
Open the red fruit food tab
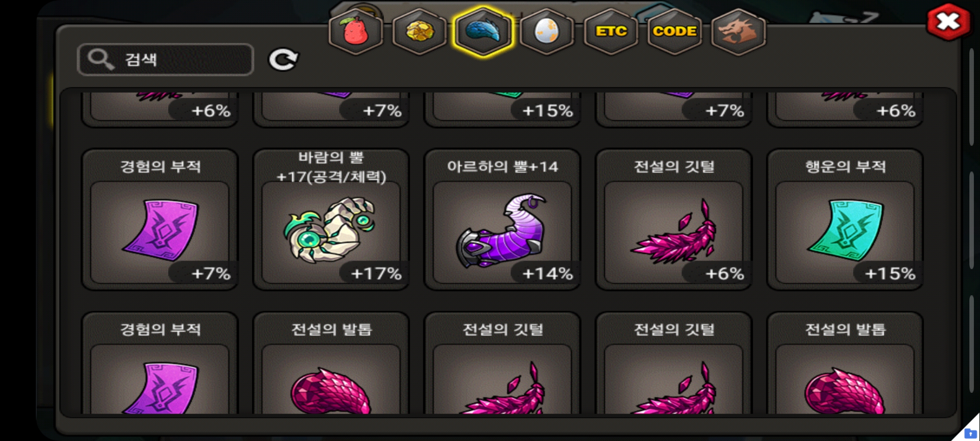(x=356, y=31)
